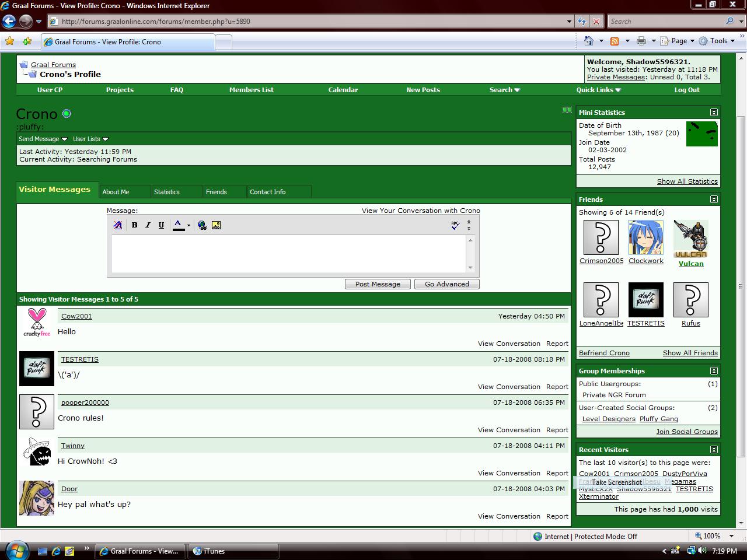
Task: Collapse the Mini Statistics panel
Action: tap(713, 113)
